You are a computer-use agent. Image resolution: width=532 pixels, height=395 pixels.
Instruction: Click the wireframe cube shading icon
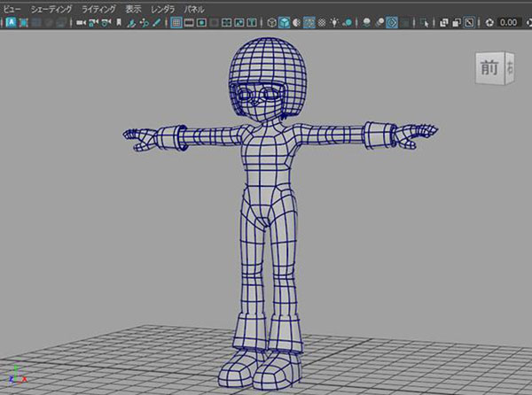pos(271,22)
